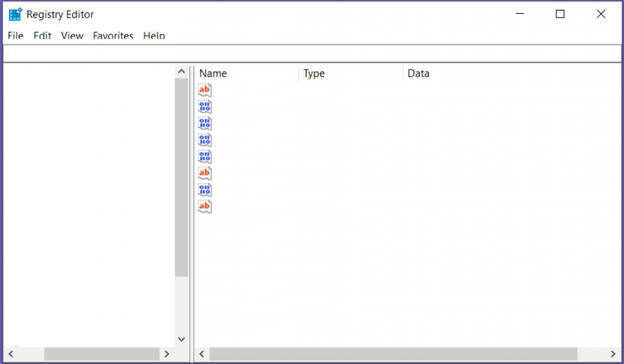The height and width of the screenshot is (364, 624).
Task: Select the first binary value icon in list
Action: click(205, 106)
